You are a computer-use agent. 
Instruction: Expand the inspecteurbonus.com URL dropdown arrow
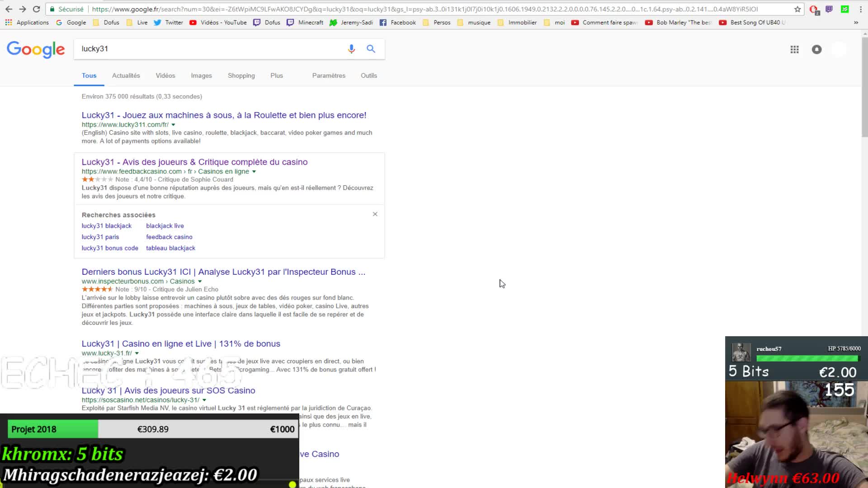(x=200, y=282)
